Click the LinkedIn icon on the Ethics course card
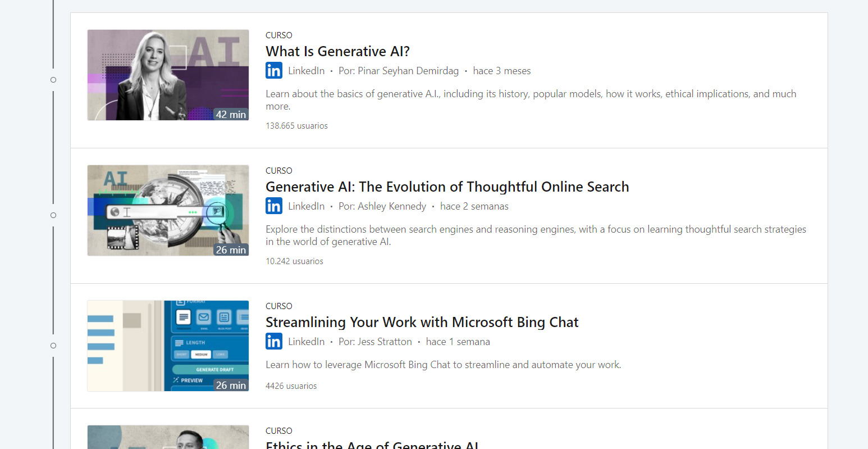This screenshot has height=449, width=868. (x=274, y=448)
